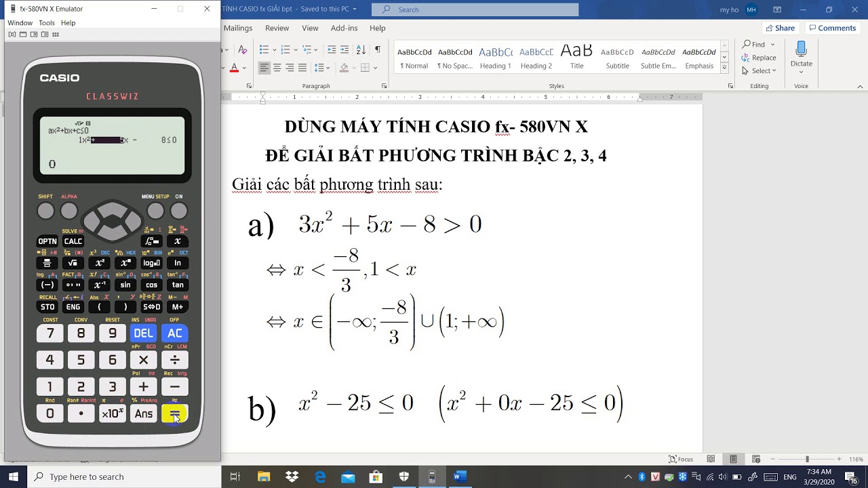
Task: Align text left in Word
Action: coord(264,68)
